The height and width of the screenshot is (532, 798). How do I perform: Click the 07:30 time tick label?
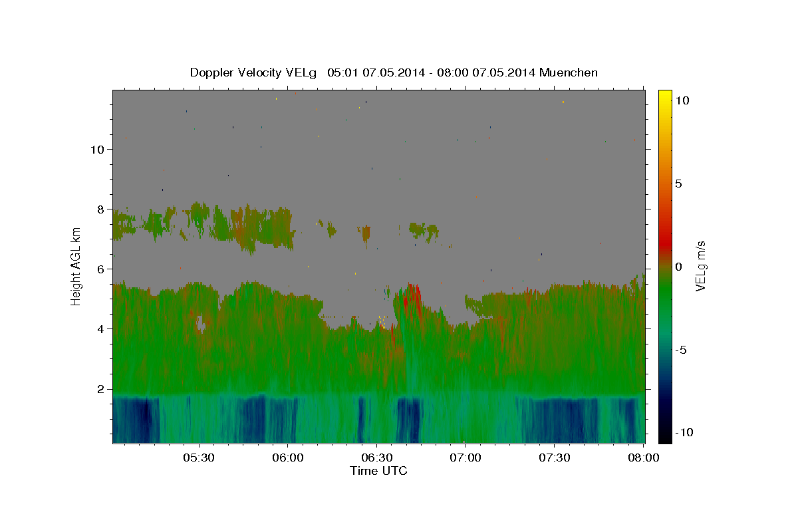(x=554, y=458)
